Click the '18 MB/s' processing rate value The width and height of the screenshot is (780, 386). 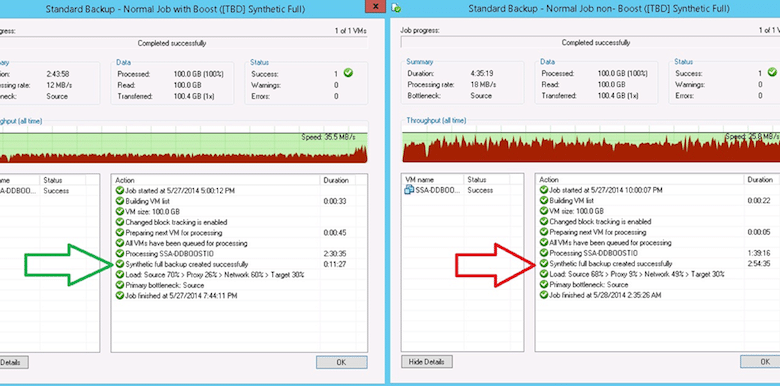click(483, 85)
